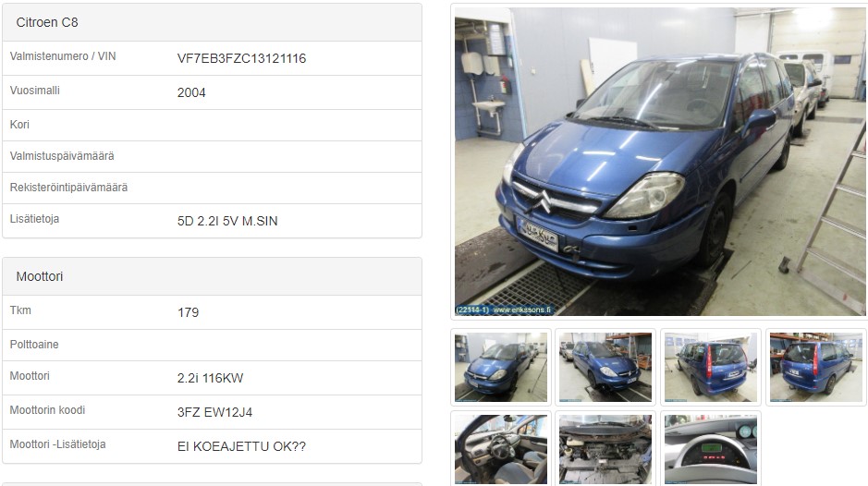Open the engine bay thumbnail
Screen dimensions: 868x486
tap(605, 449)
